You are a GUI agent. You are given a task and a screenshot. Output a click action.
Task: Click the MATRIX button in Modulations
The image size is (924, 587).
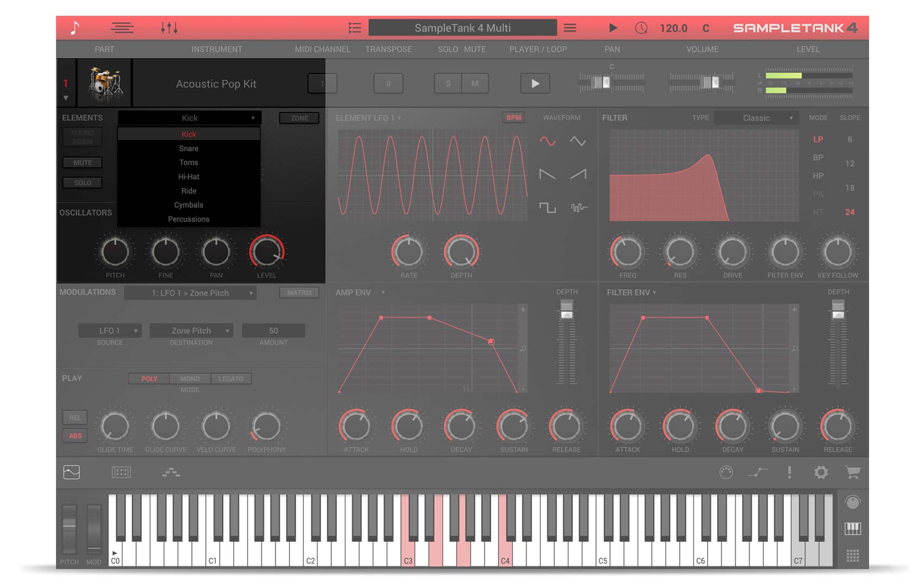tap(299, 293)
